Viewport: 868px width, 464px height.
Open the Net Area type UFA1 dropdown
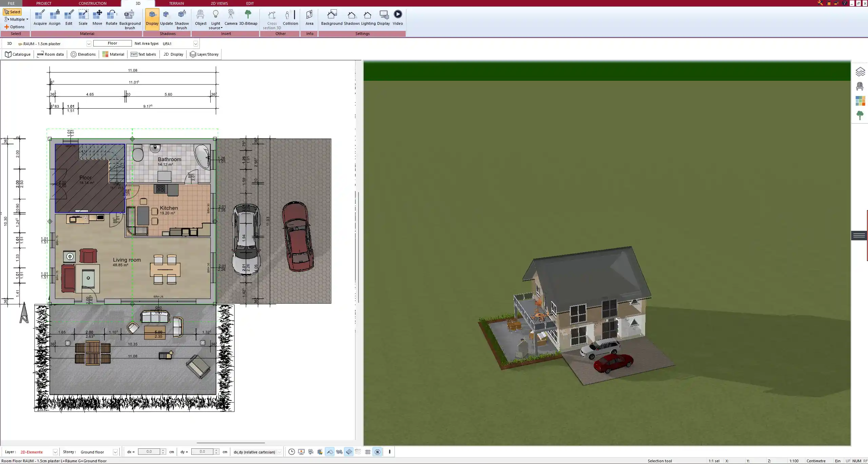click(x=196, y=43)
